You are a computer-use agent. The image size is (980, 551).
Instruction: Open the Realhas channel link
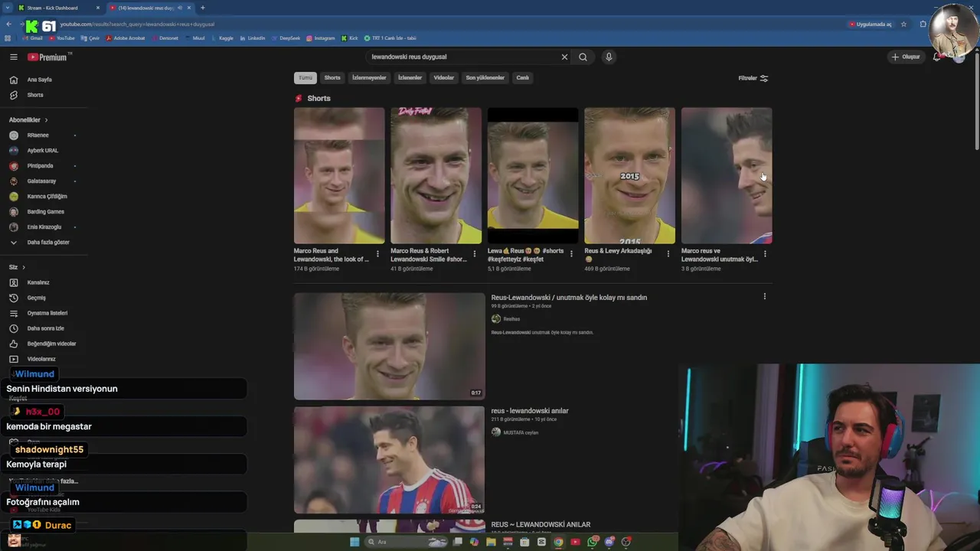coord(511,319)
